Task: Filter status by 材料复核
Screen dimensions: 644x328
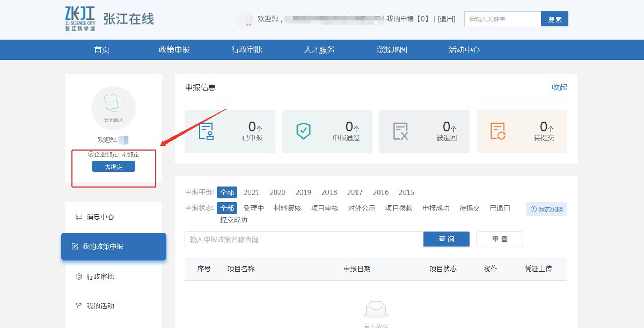Action: 288,208
